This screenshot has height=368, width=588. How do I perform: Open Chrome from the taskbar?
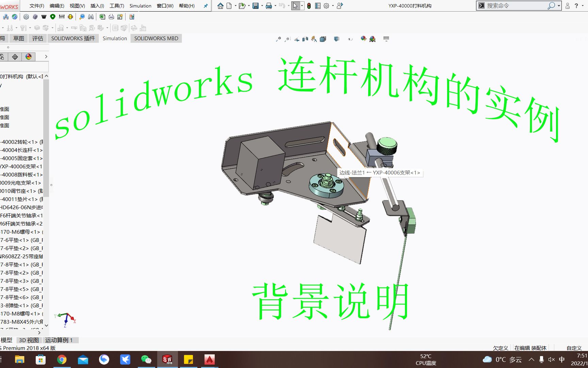coord(62,359)
